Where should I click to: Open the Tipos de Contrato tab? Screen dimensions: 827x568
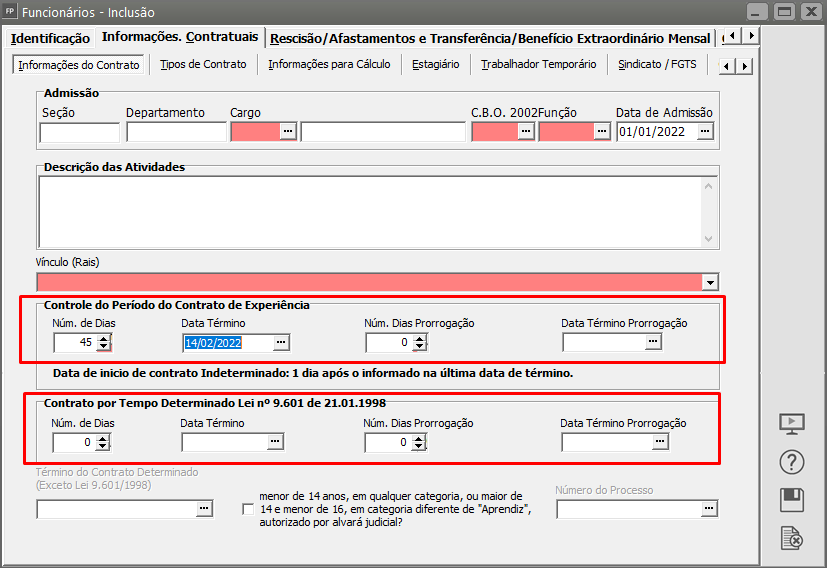click(x=203, y=64)
